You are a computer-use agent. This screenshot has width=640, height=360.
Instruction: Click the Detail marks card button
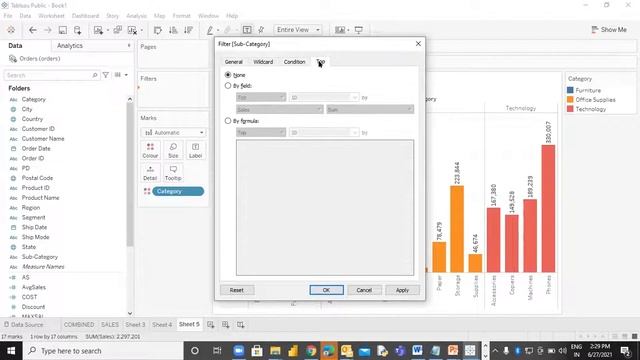pyautogui.click(x=150, y=173)
